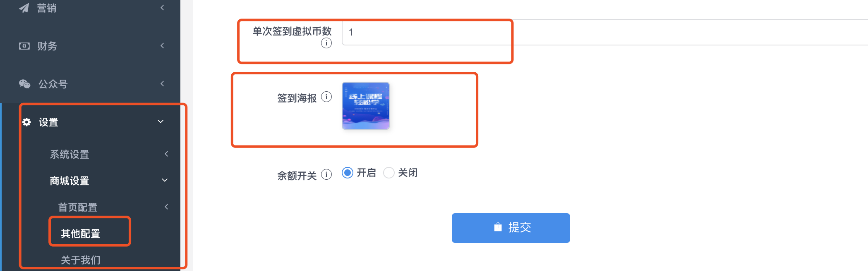Select the 开启 radio button
The image size is (868, 271).
[x=348, y=173]
